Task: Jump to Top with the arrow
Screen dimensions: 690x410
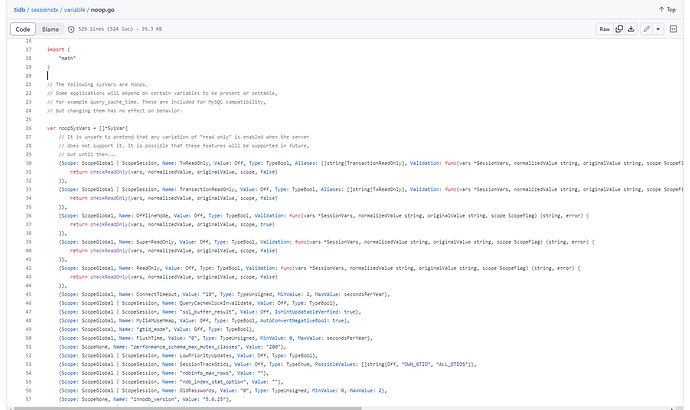Action: click(667, 9)
